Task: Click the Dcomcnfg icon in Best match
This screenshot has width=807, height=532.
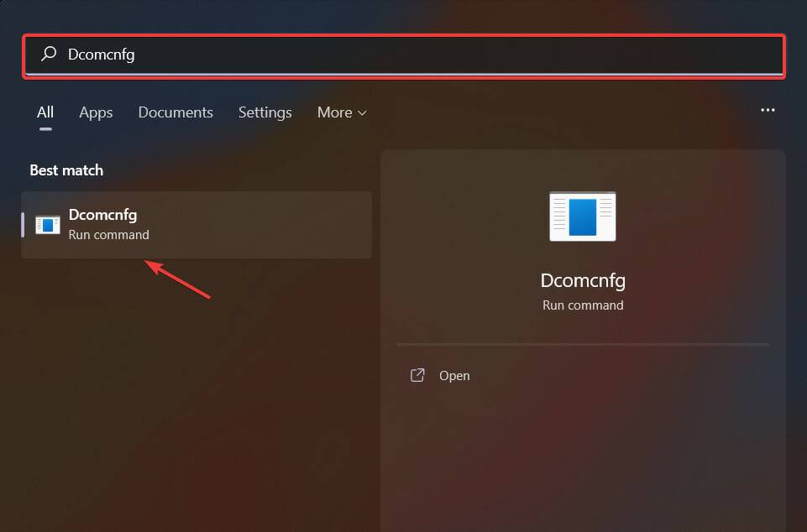Action: [x=47, y=224]
